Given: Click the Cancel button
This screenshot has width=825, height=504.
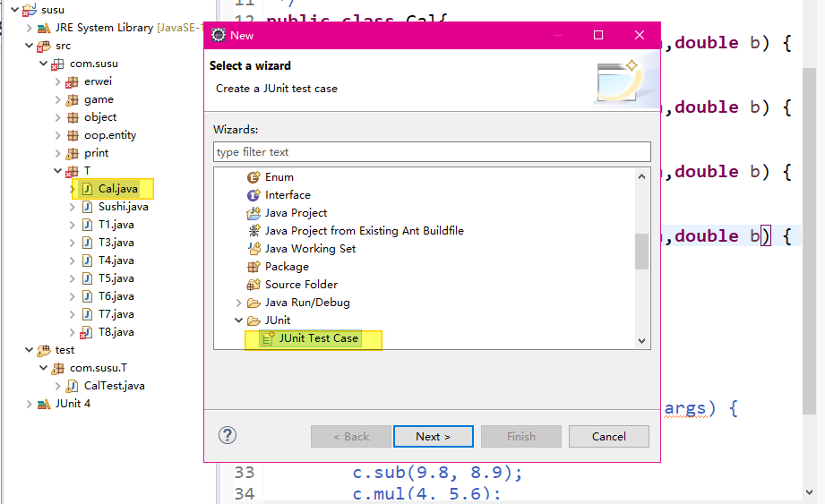Looking at the screenshot, I should 609,437.
